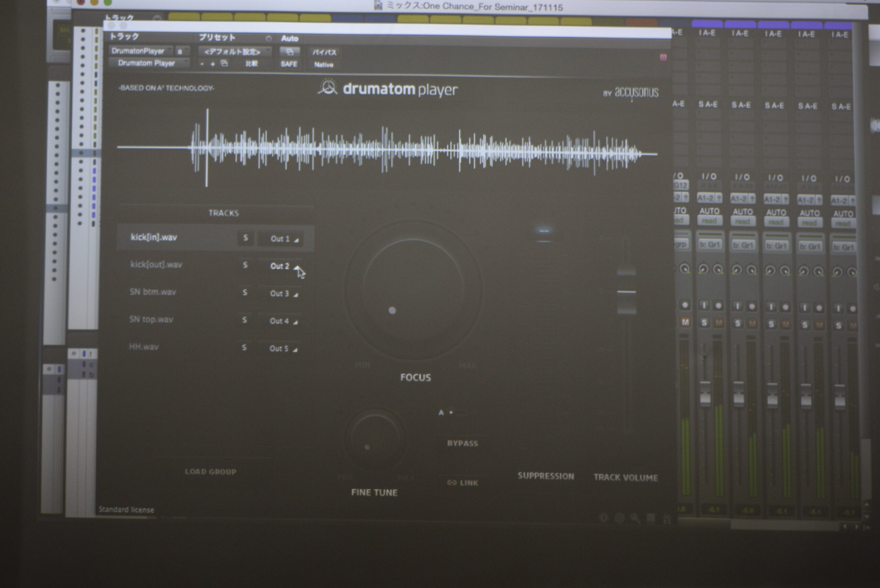Screen dimensions: 880x588
Task: Toggle the plug-in BYPASS control
Action: click(462, 443)
